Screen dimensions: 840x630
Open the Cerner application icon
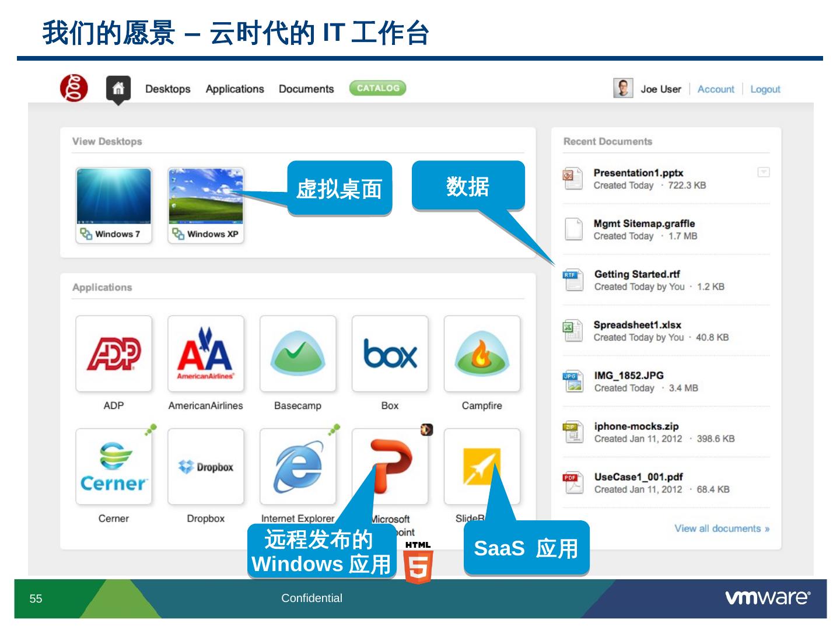[x=114, y=467]
